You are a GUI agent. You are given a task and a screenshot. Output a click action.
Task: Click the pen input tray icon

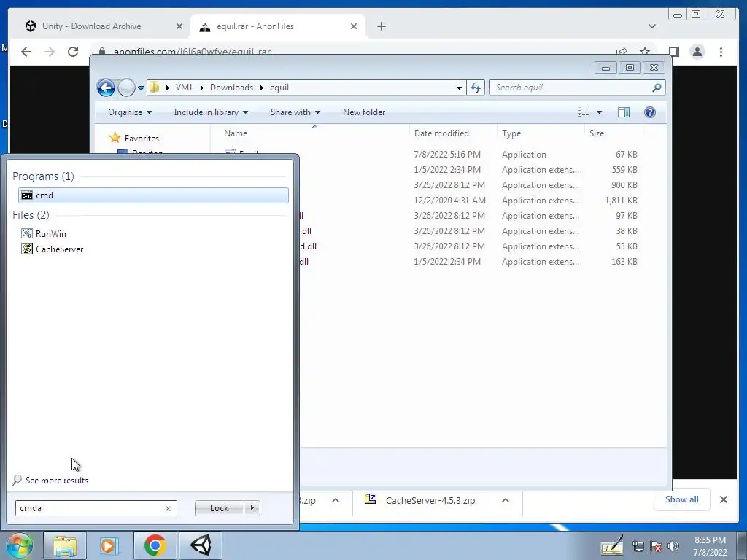pos(612,545)
